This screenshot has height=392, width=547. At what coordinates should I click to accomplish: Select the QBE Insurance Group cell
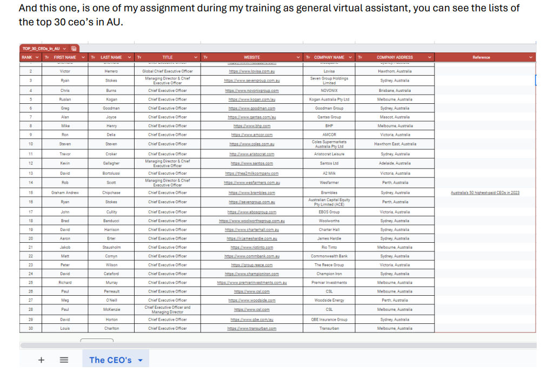[329, 320]
